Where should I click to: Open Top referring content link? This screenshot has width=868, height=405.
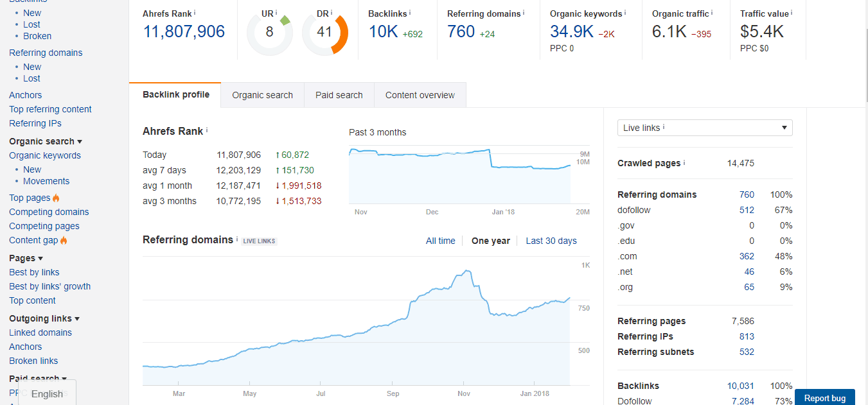[x=50, y=109]
